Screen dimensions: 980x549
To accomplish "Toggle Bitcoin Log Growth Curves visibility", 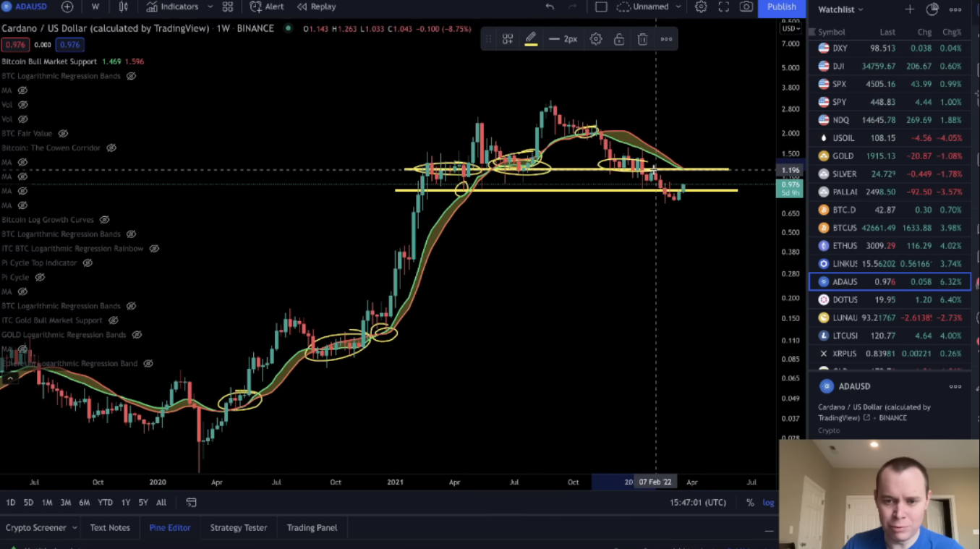I will coord(105,219).
